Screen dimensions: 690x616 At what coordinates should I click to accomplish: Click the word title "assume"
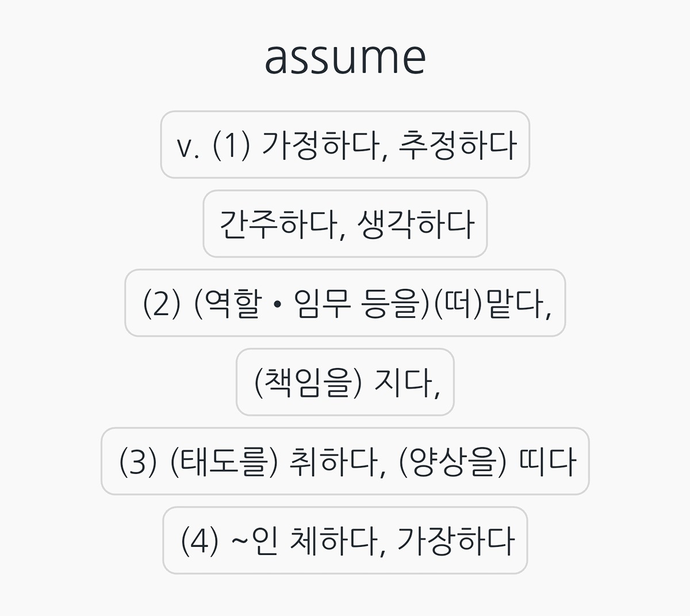click(x=345, y=58)
